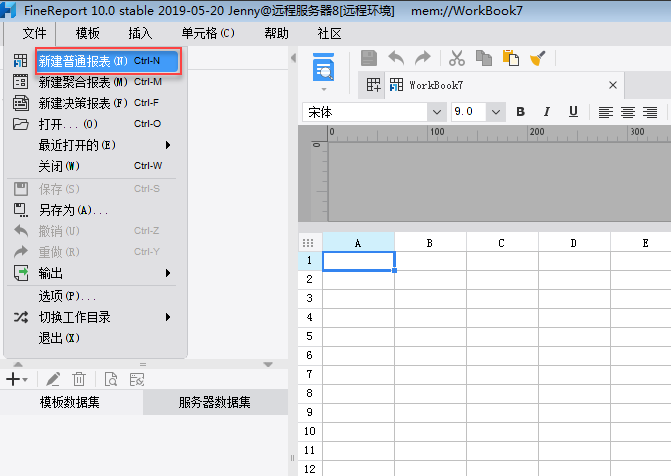Open the 单元格 (C) menu

point(208,33)
